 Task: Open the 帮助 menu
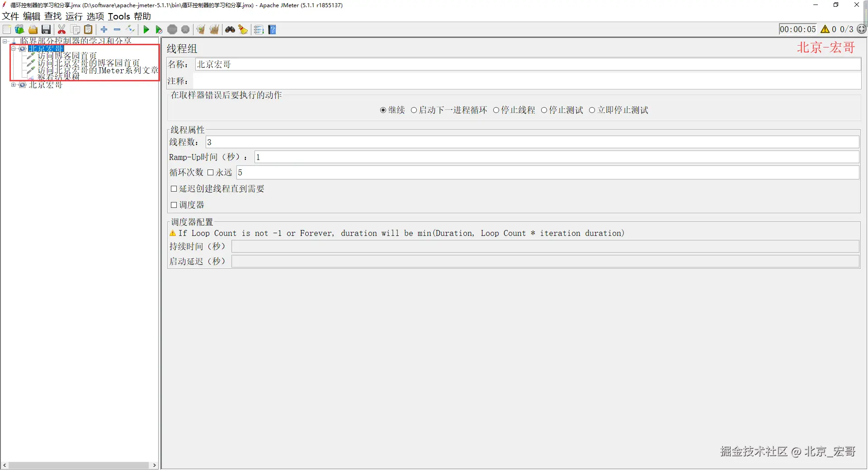pos(142,16)
